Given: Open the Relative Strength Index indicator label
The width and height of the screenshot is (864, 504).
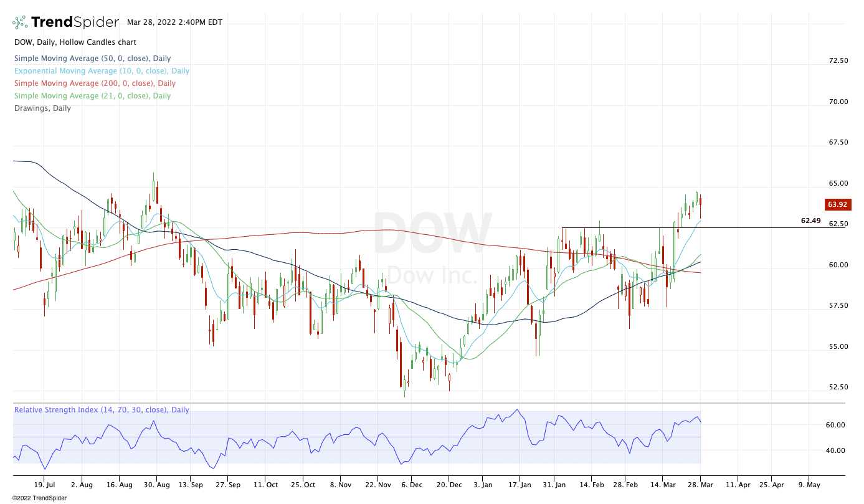Looking at the screenshot, I should 102,410.
